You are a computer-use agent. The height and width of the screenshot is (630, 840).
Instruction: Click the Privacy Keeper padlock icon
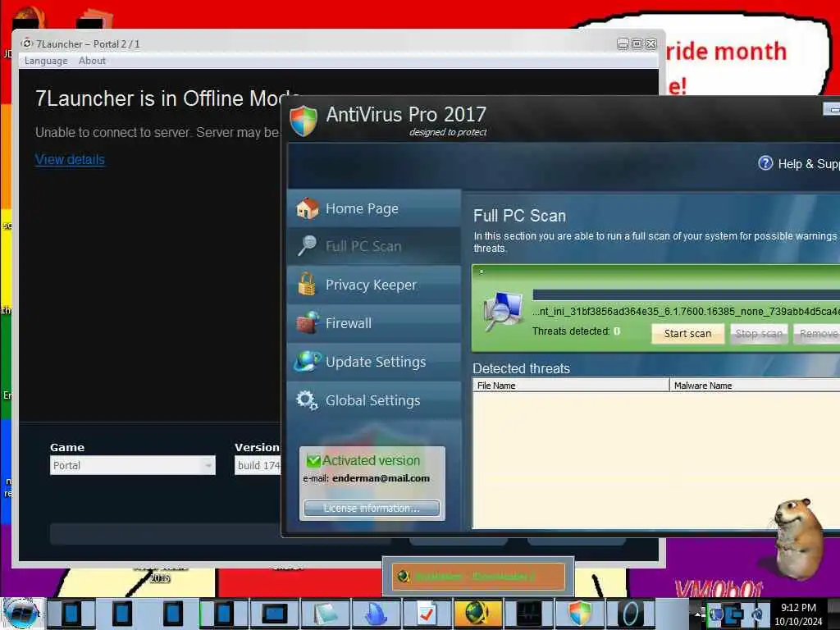(307, 284)
